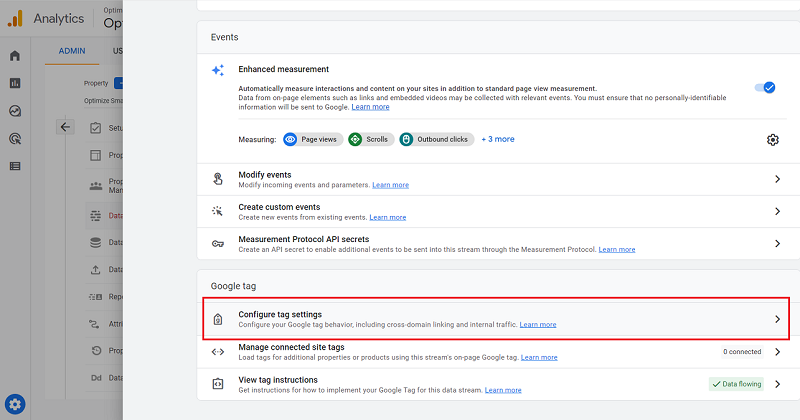Open Explore icon in left sidebar

(x=15, y=111)
